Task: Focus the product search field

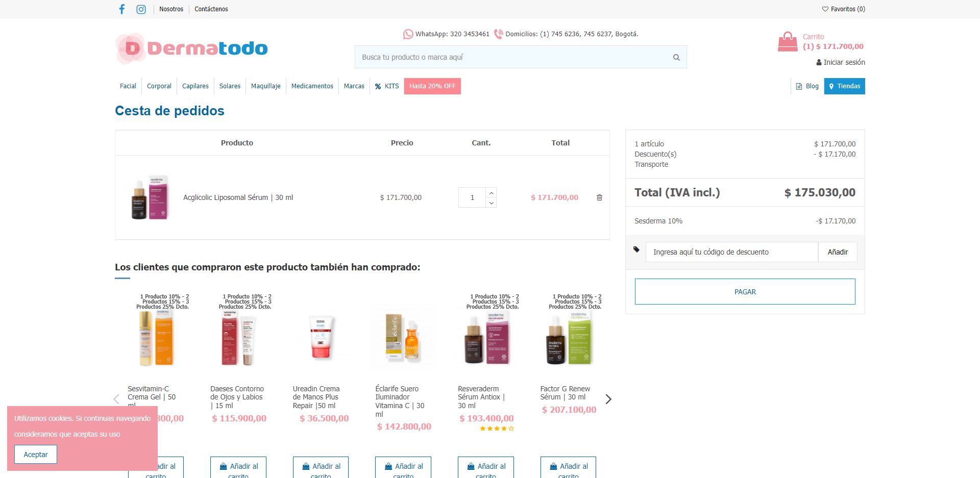Action: 521,57
